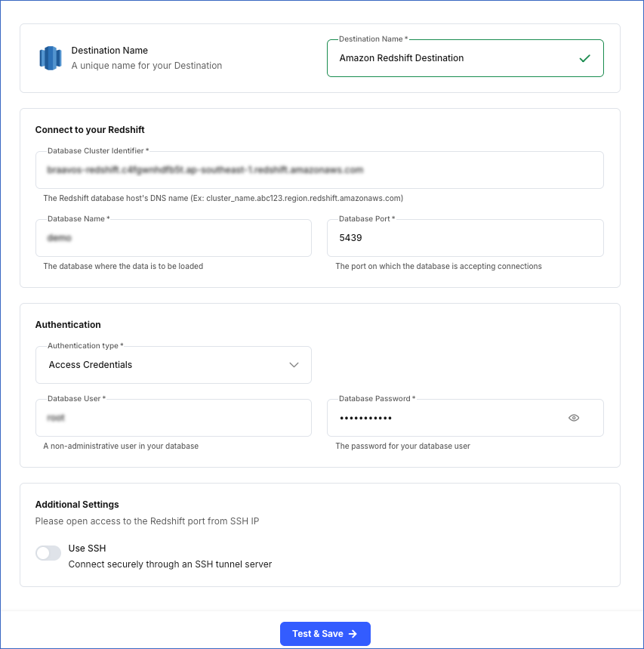Click the Connect to your Redshift heading
This screenshot has height=649, width=644.
(x=89, y=129)
